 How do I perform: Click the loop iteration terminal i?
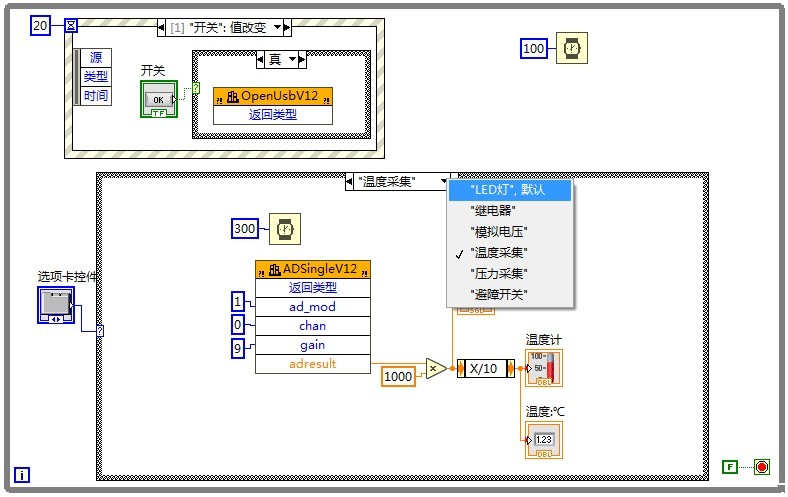pyautogui.click(x=22, y=475)
